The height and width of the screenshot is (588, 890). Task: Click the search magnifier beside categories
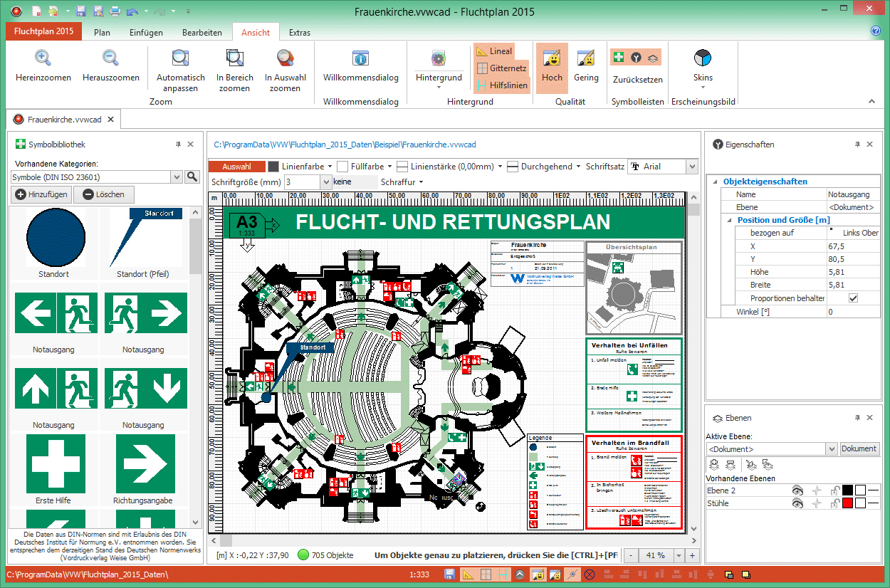click(192, 177)
